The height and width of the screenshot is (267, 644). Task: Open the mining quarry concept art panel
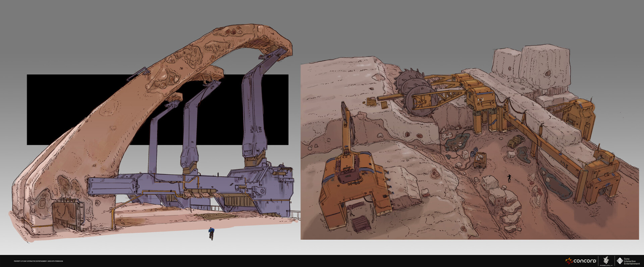(x=470, y=142)
